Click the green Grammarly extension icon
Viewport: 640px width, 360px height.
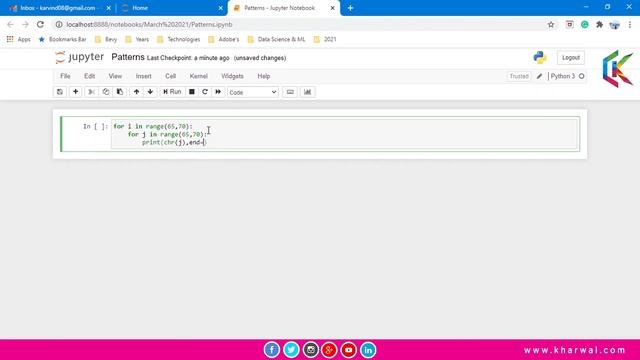coord(584,24)
